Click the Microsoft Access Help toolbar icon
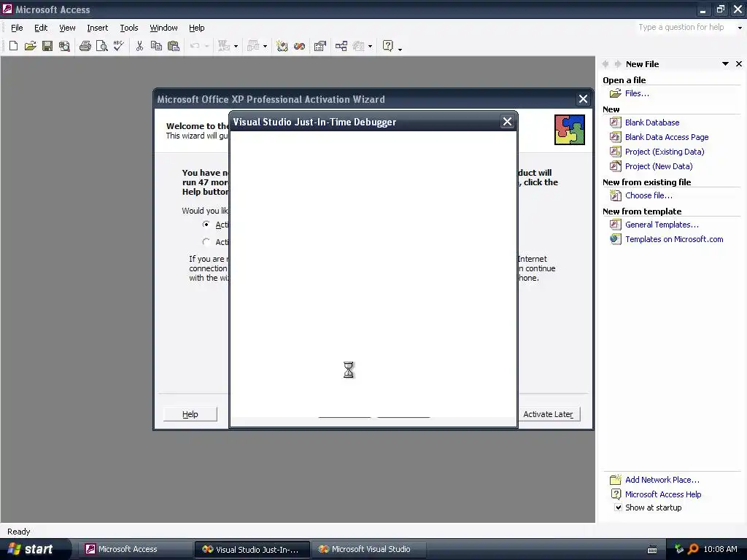The height and width of the screenshot is (560, 747). (388, 46)
